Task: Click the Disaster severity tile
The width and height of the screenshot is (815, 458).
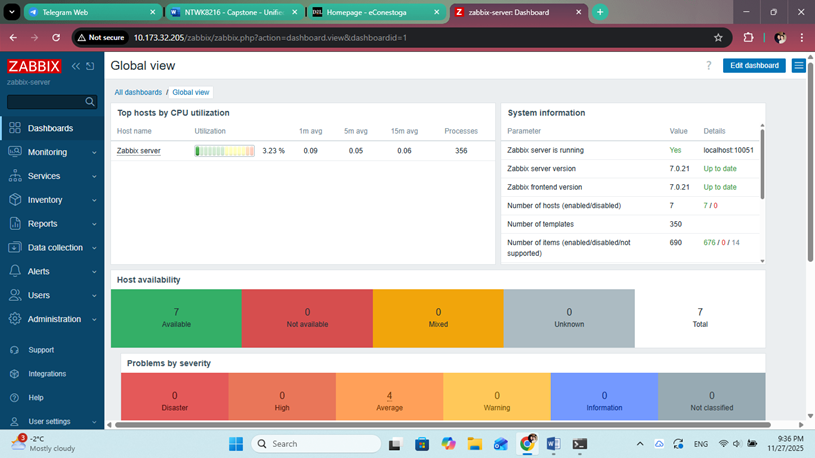Action: tap(175, 397)
